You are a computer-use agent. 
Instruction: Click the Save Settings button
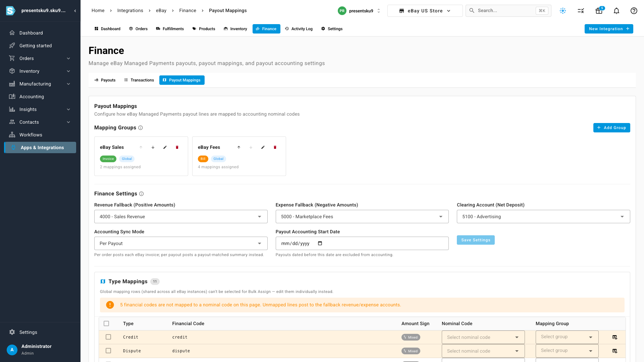click(476, 240)
